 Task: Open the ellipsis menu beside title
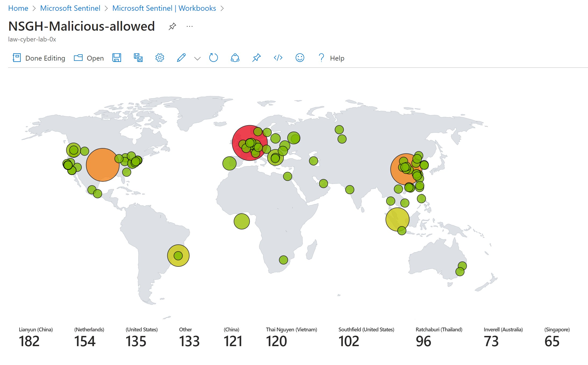(x=189, y=26)
